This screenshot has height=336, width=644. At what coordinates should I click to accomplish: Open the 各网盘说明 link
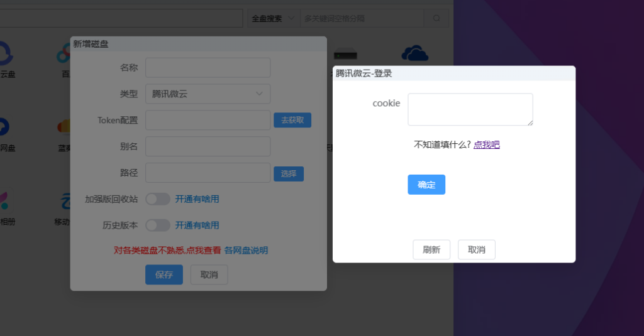(246, 250)
